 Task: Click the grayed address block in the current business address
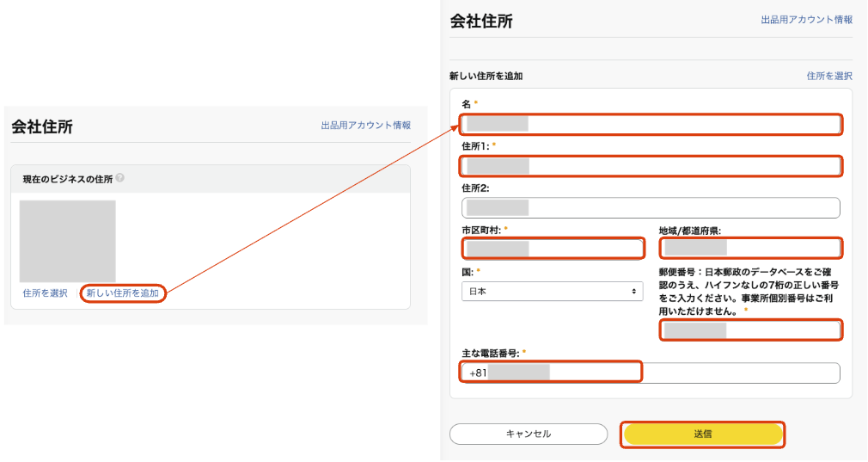point(68,242)
